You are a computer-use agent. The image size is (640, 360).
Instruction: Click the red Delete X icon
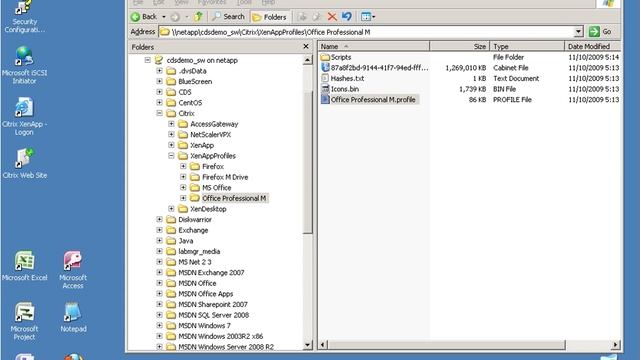coord(332,17)
